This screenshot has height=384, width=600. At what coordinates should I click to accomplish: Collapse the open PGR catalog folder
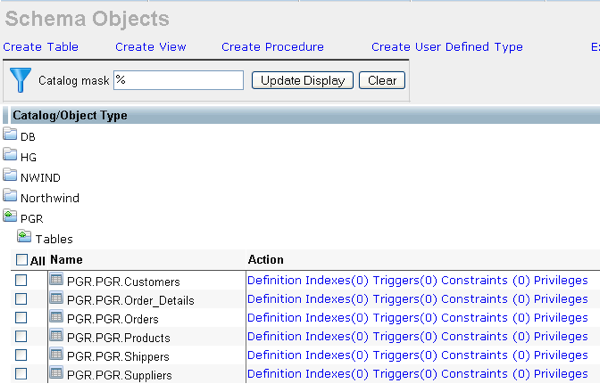[x=10, y=216]
